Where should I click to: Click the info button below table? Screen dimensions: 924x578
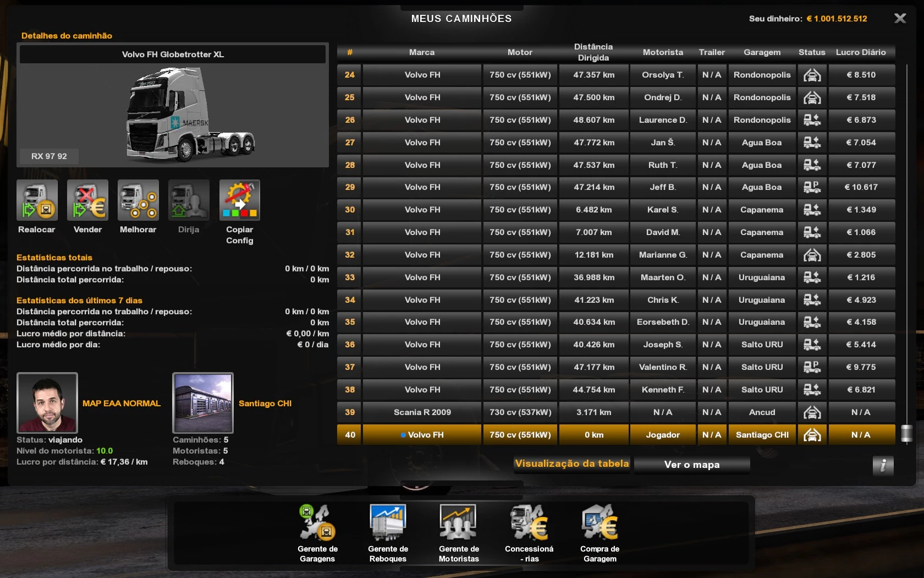tap(883, 466)
